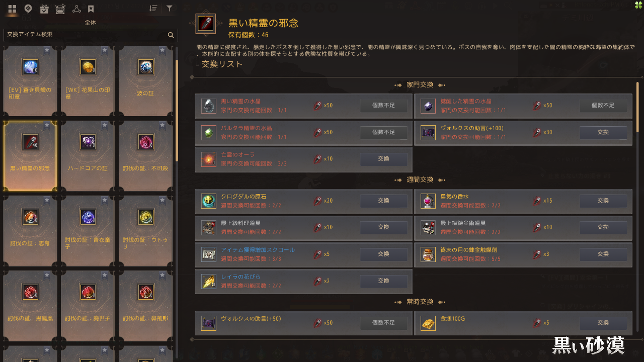Select the 討伐の証：青衣童子 item card
This screenshot has height=362, width=644.
point(88,231)
